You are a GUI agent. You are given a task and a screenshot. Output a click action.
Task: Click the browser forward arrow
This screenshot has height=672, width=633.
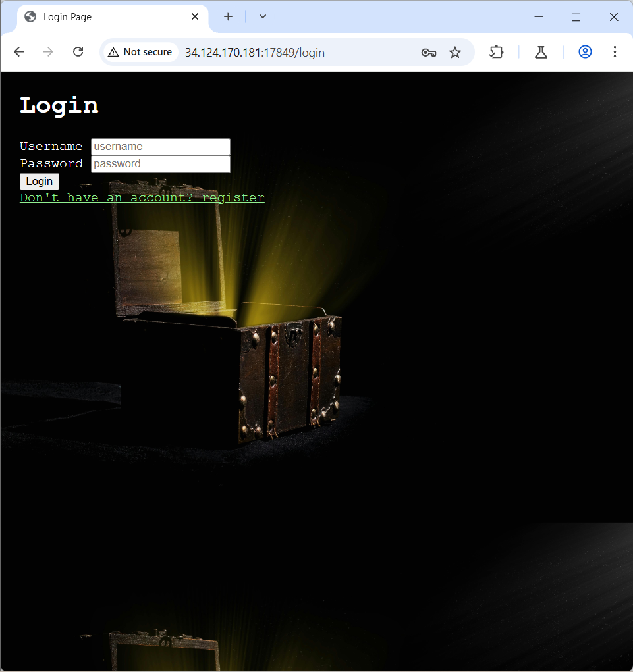coord(49,52)
